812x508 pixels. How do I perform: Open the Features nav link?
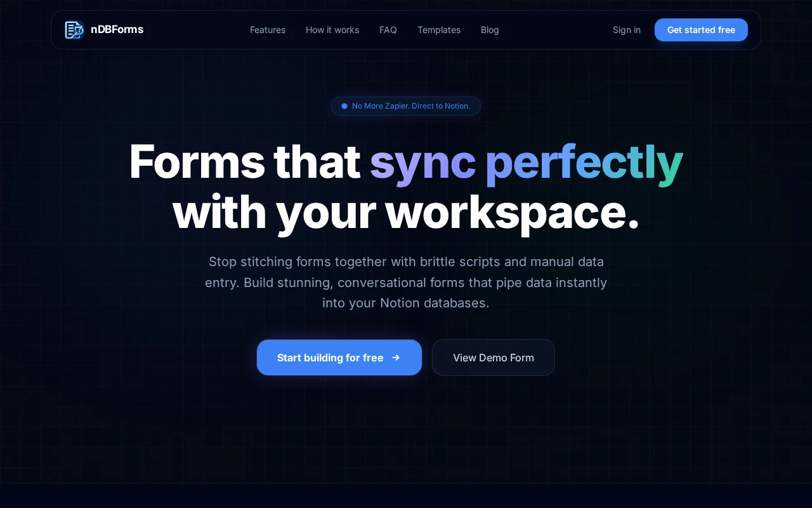[268, 30]
